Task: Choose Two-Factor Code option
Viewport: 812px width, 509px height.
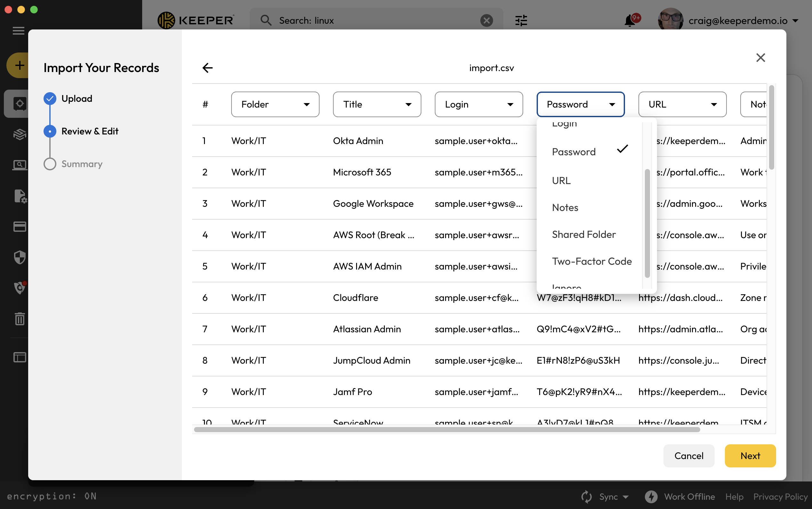Action: (591, 261)
